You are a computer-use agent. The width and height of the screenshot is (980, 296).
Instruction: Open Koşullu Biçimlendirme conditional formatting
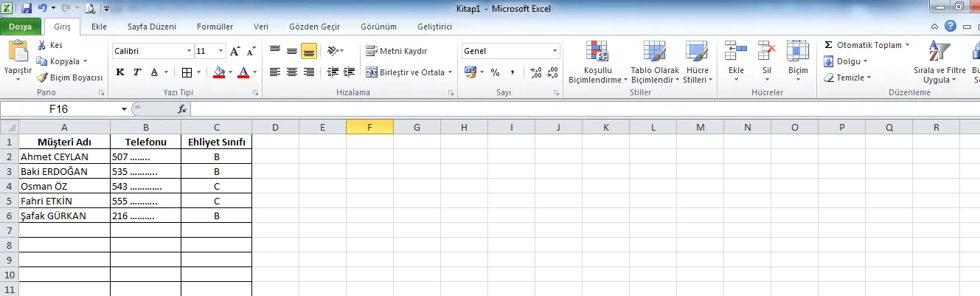tap(597, 63)
